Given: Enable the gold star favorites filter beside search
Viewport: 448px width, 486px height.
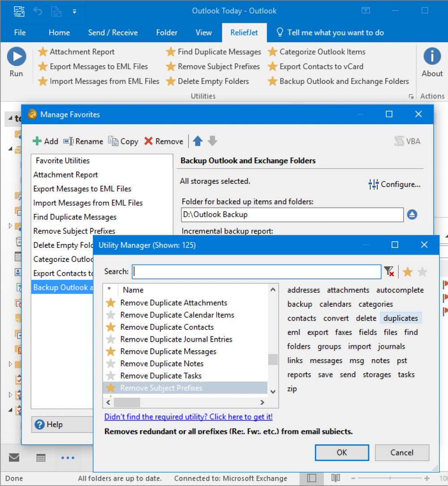Looking at the screenshot, I should point(407,271).
